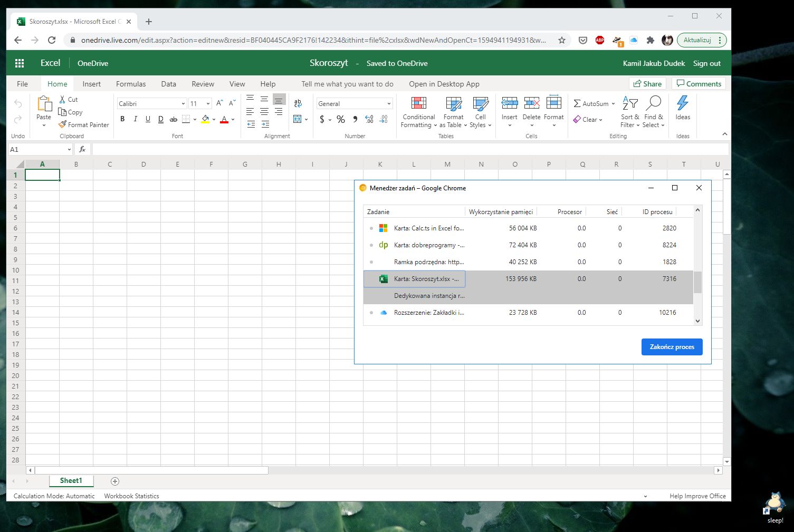Add a new sheet with plus icon
This screenshot has width=794, height=532.
(115, 481)
